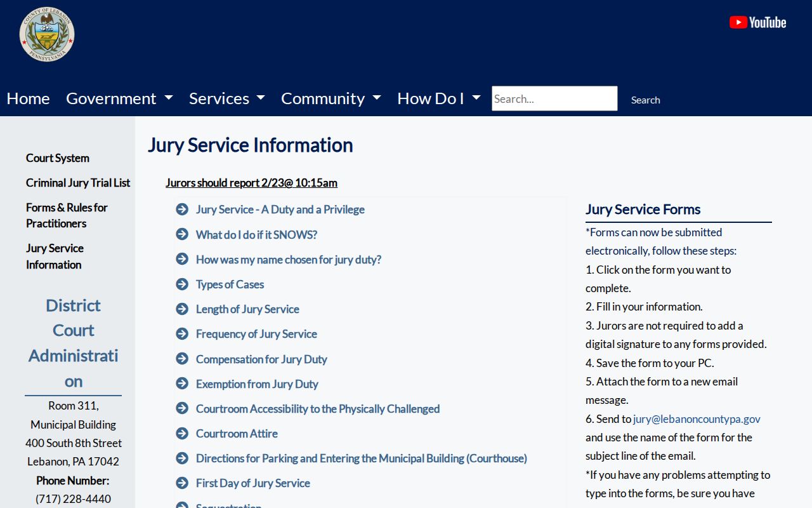Click arrow icon beside First Day of Jury Service
Screen dimensions: 812x508
(182, 483)
